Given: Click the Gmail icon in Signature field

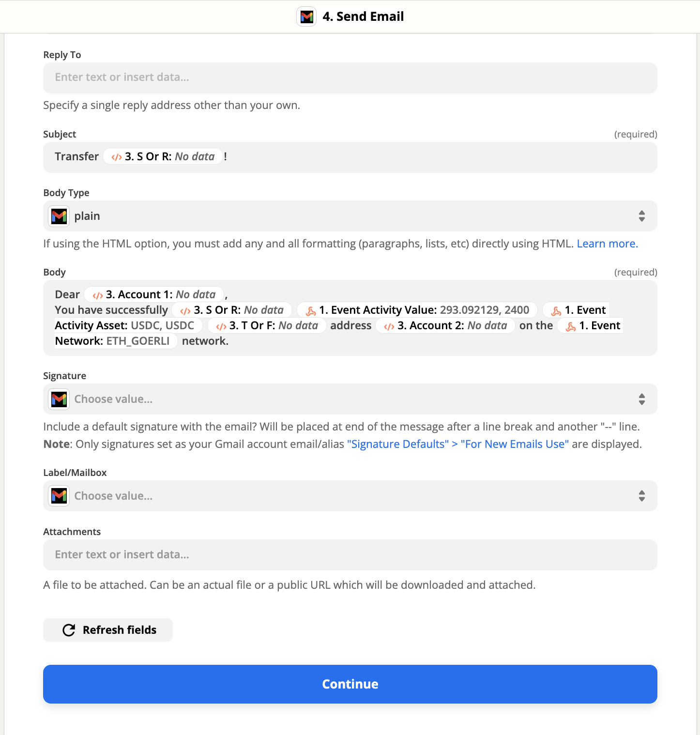Looking at the screenshot, I should (x=59, y=399).
